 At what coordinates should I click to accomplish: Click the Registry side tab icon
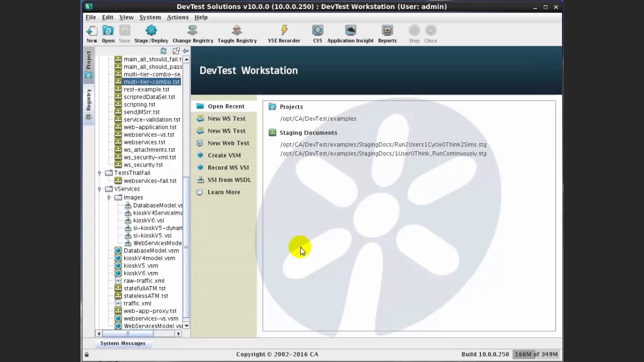pyautogui.click(x=89, y=117)
